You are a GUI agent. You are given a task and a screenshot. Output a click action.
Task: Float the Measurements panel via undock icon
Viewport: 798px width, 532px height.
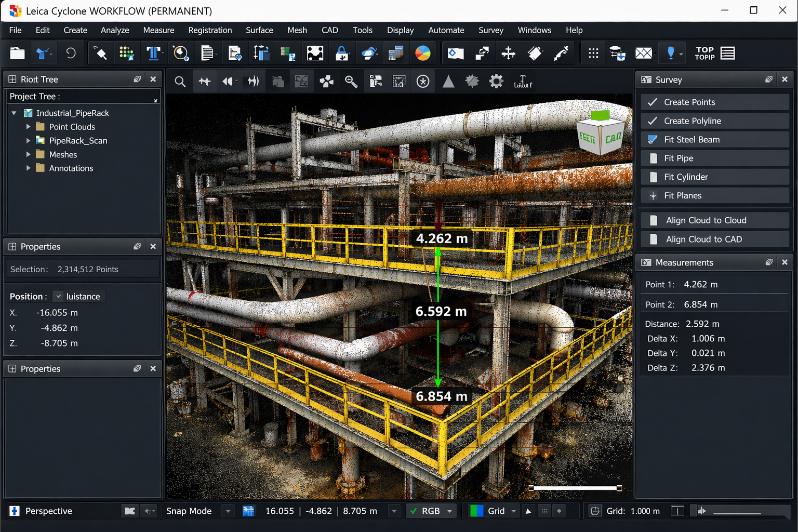pos(769,262)
